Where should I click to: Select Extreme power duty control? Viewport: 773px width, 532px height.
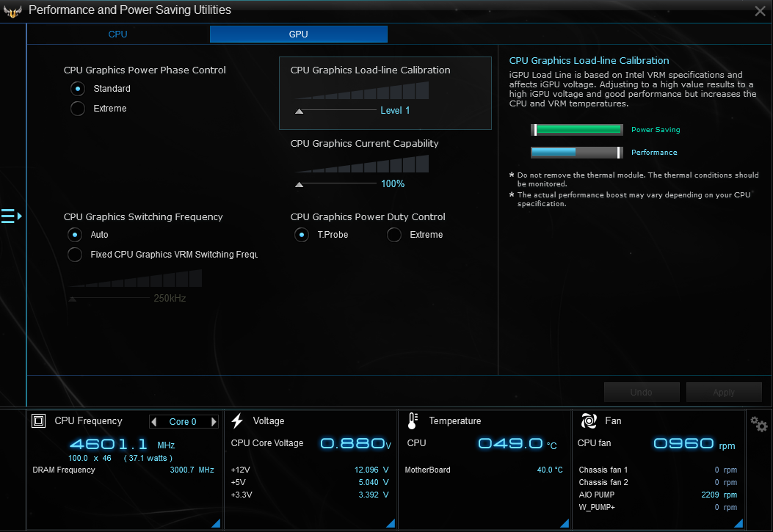(394, 235)
